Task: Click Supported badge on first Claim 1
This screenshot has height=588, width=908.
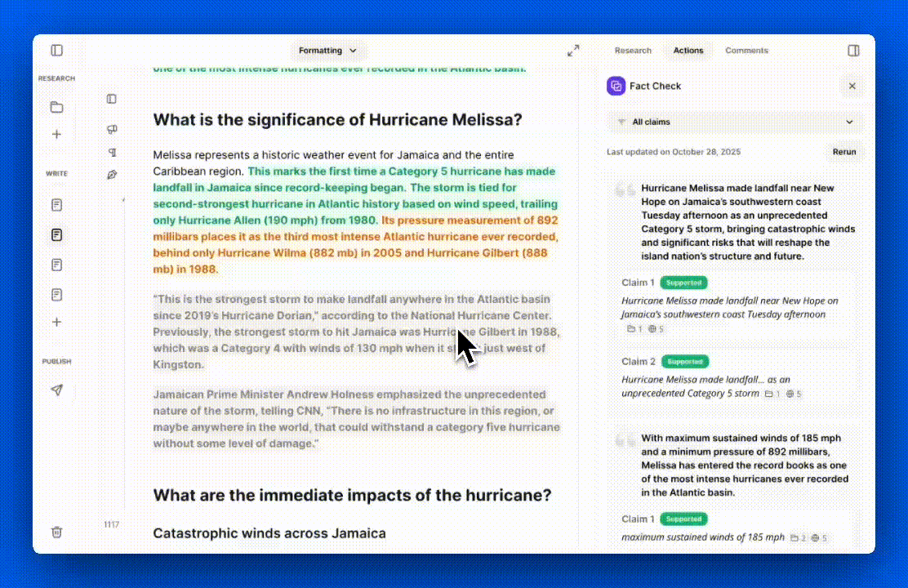Action: point(684,283)
